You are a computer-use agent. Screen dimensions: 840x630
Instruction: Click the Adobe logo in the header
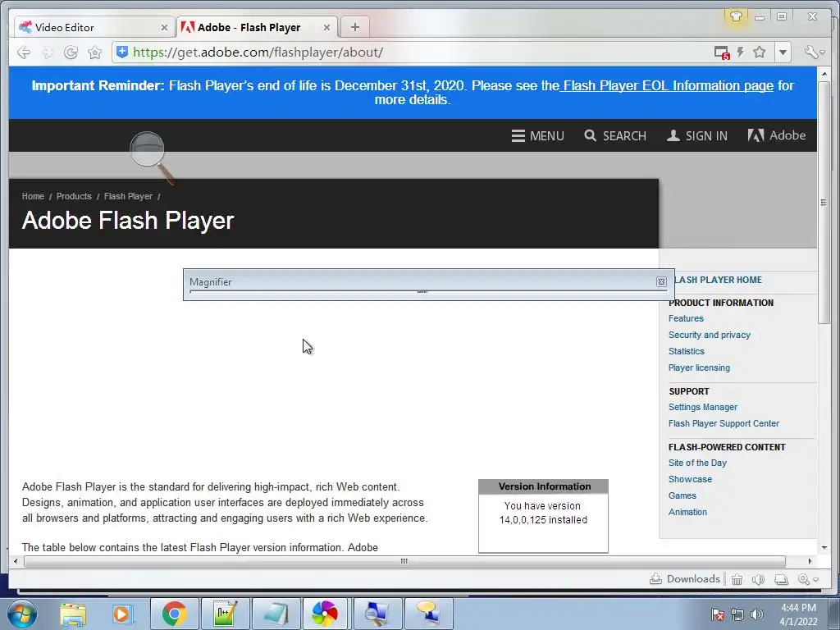[776, 135]
